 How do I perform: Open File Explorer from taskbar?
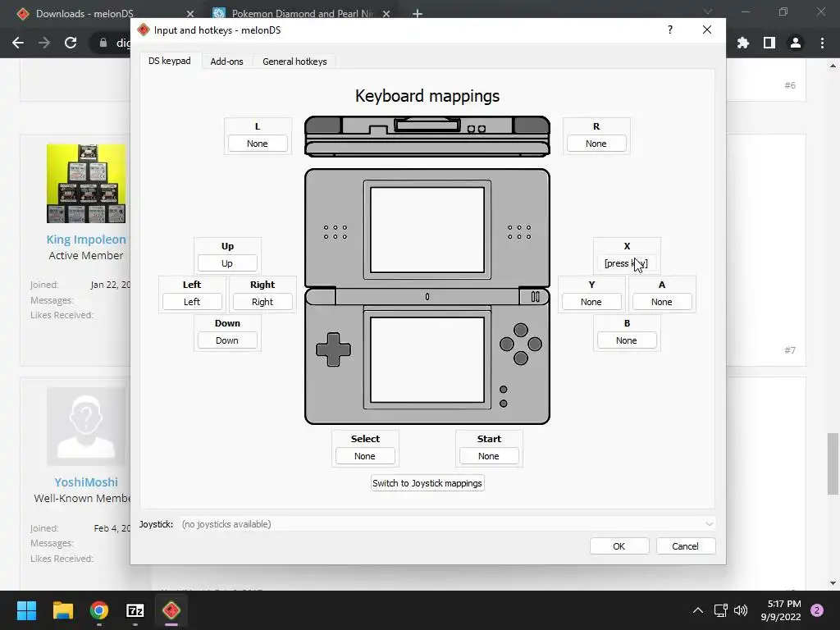coord(62,610)
